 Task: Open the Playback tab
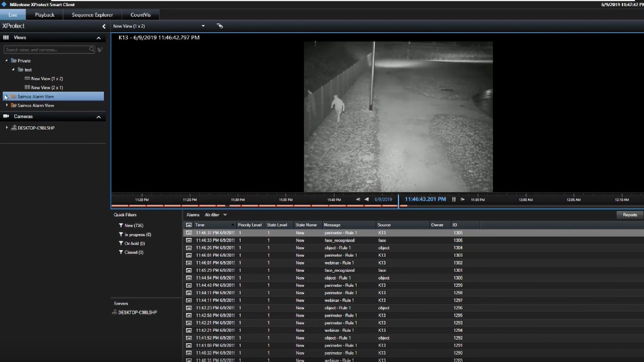tap(45, 15)
